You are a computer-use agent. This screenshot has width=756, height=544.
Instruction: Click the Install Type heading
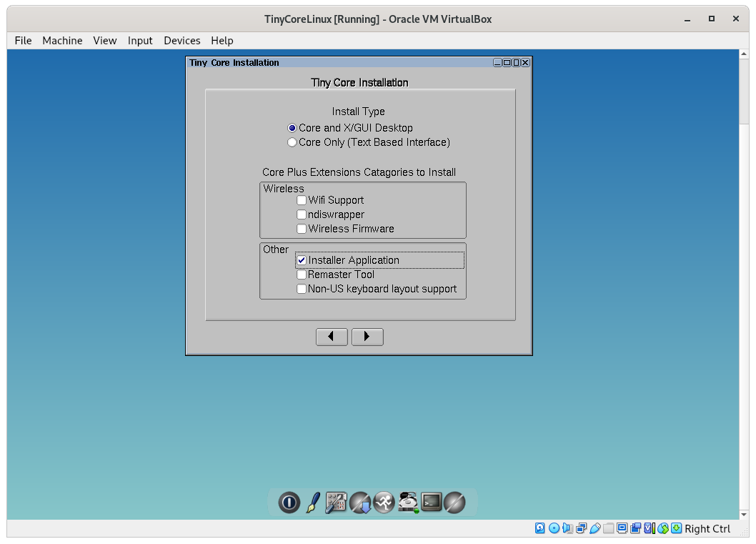[358, 112]
